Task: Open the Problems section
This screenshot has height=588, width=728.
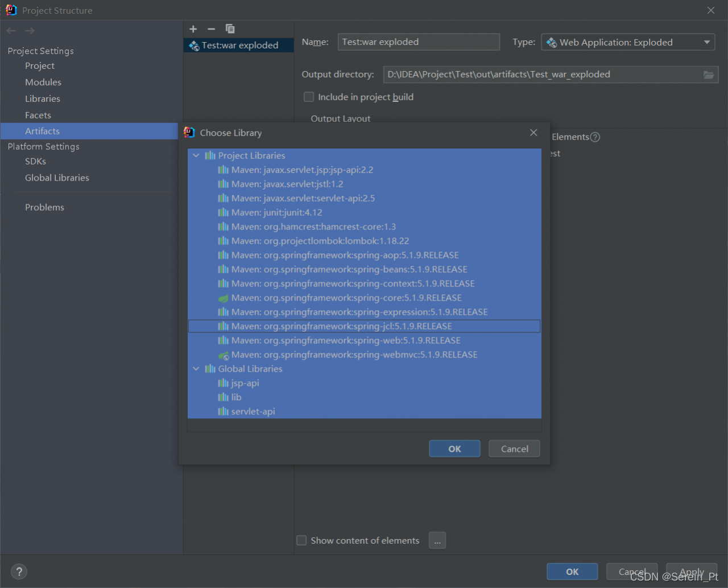Action: [x=44, y=208]
